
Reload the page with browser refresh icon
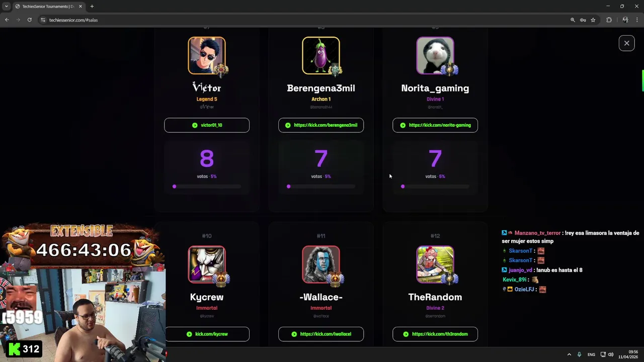click(30, 20)
